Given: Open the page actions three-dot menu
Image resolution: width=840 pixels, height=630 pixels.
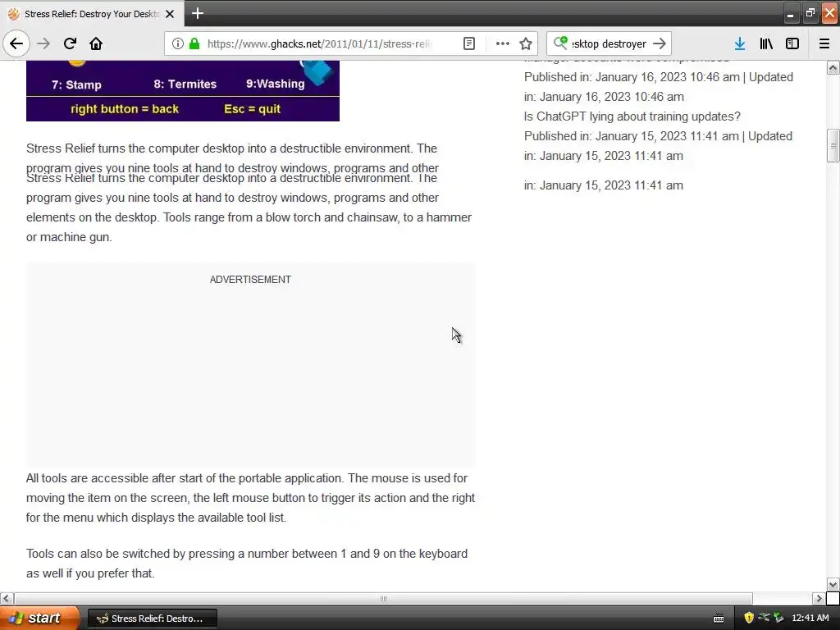Looking at the screenshot, I should 503,43.
